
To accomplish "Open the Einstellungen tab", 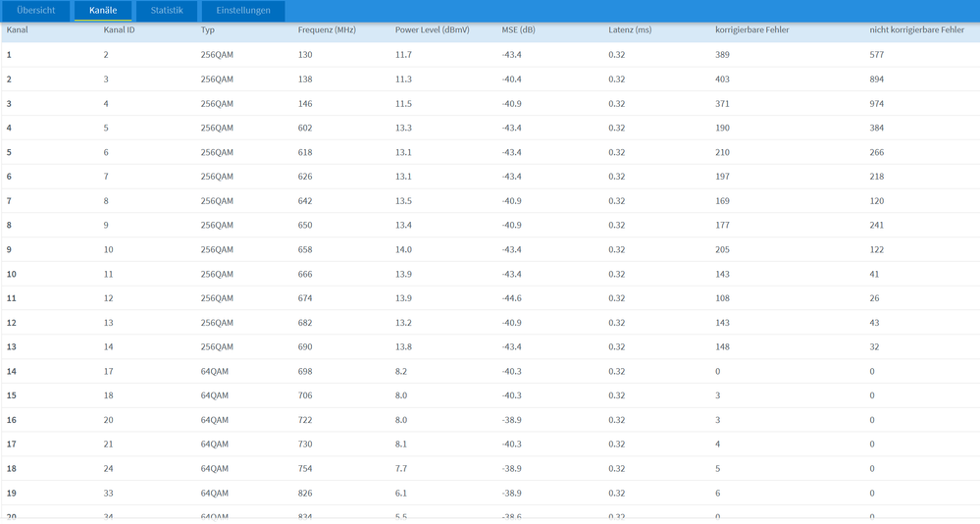I will [x=243, y=11].
